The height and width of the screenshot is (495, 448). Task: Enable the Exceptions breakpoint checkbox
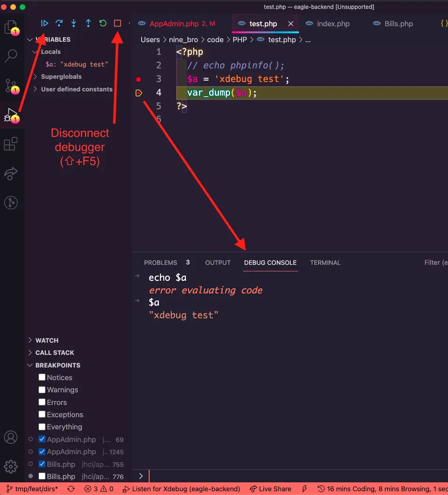pos(42,414)
